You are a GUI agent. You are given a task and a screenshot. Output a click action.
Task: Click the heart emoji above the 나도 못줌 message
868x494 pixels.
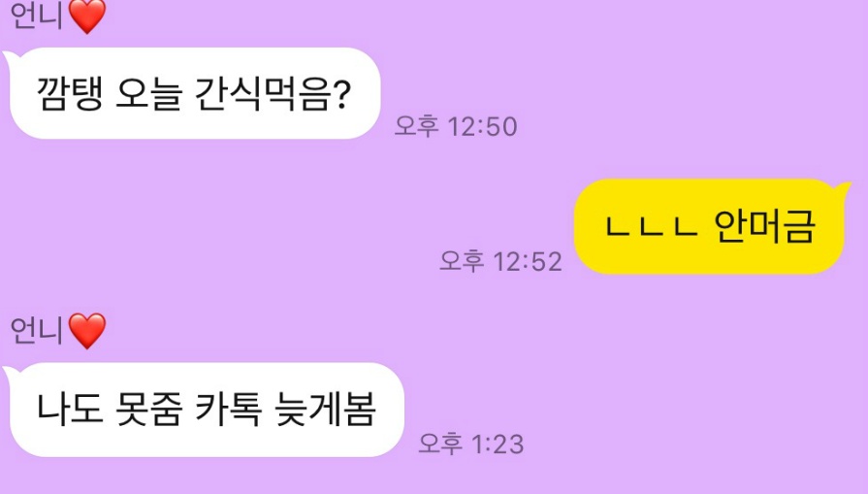pos(87,331)
